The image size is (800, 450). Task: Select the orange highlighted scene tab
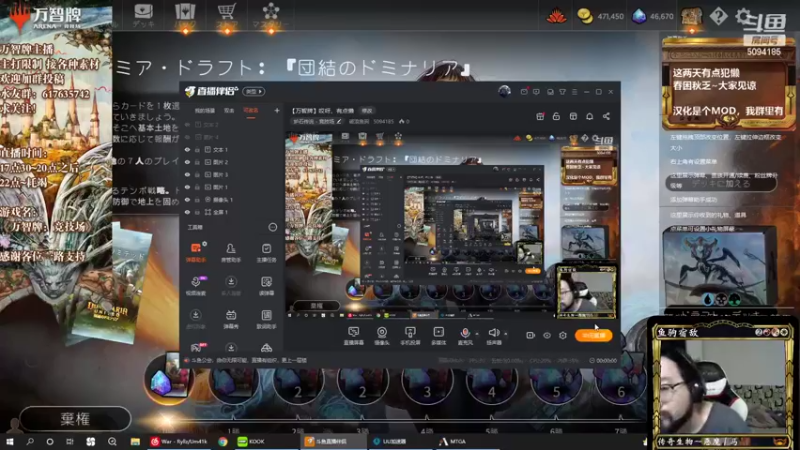pyautogui.click(x=251, y=111)
